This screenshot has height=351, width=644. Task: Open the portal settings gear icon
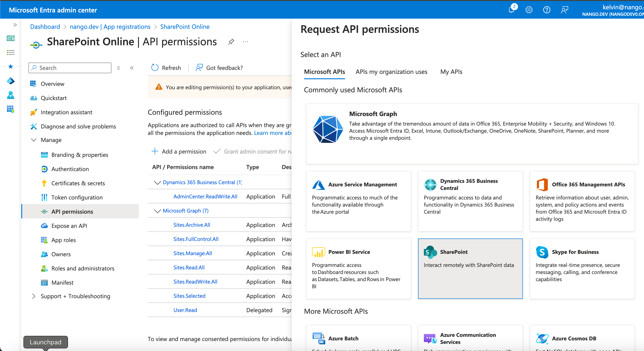coord(529,10)
